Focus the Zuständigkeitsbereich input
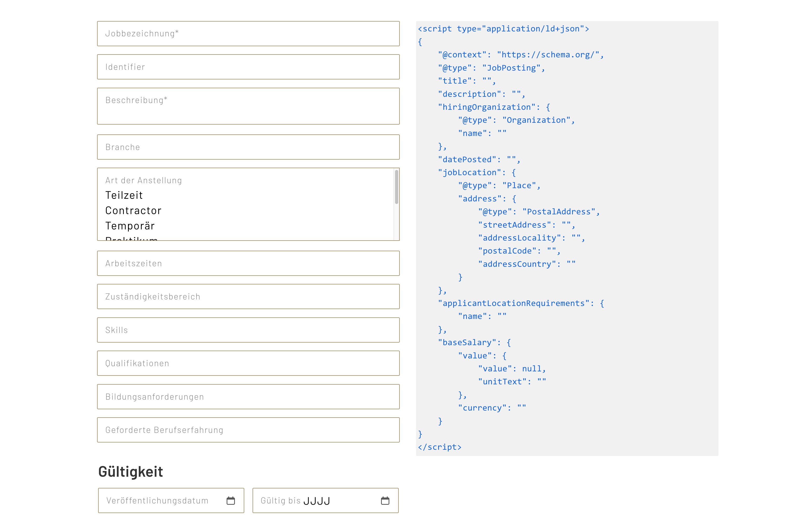Screen dimensions: 800x532 click(x=248, y=297)
